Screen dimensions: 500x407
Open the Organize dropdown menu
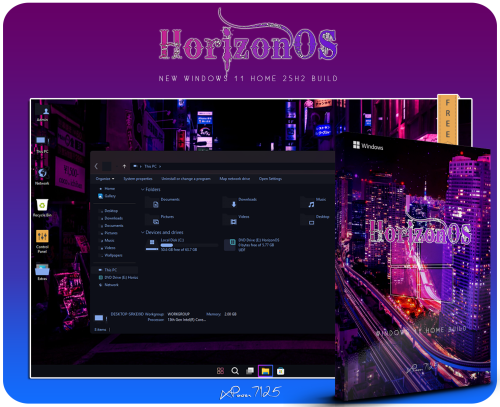[x=105, y=179]
